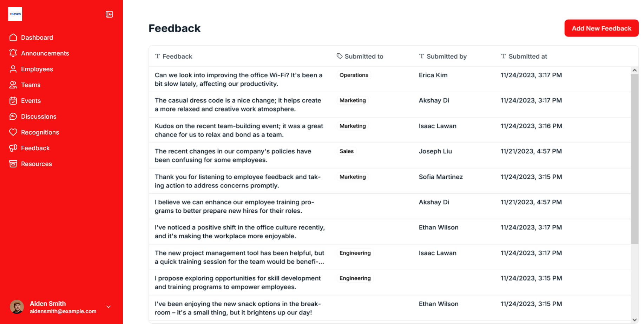Click the table scrollbar down arrow
Viewport: 644px width, 324px height.
(634, 319)
